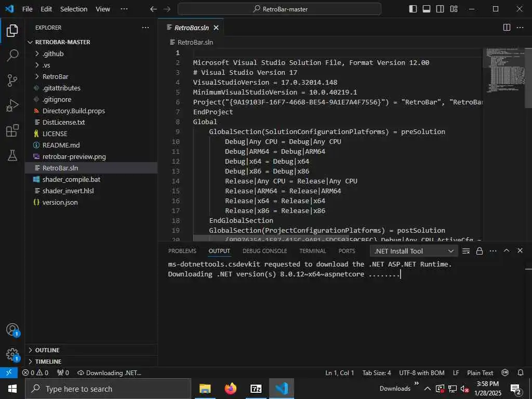Open the Customize Layout control

pyautogui.click(x=454, y=9)
